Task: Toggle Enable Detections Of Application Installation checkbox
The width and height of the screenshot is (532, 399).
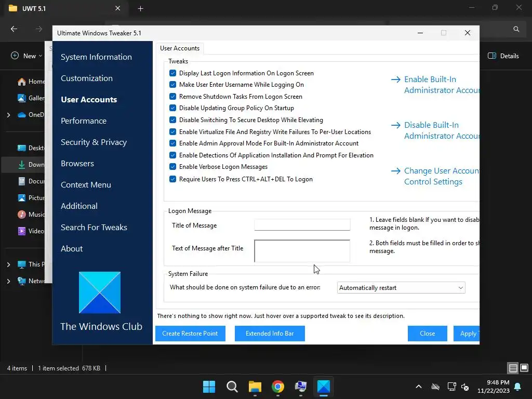Action: point(172,155)
